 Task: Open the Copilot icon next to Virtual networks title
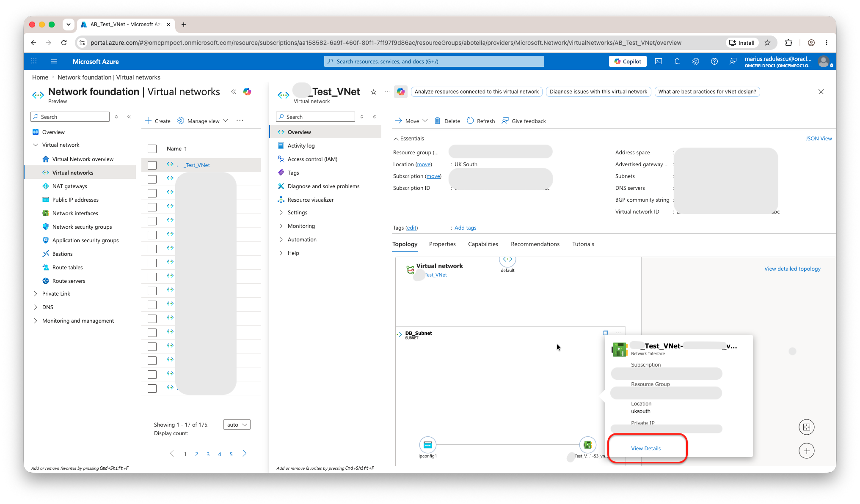[x=247, y=92]
